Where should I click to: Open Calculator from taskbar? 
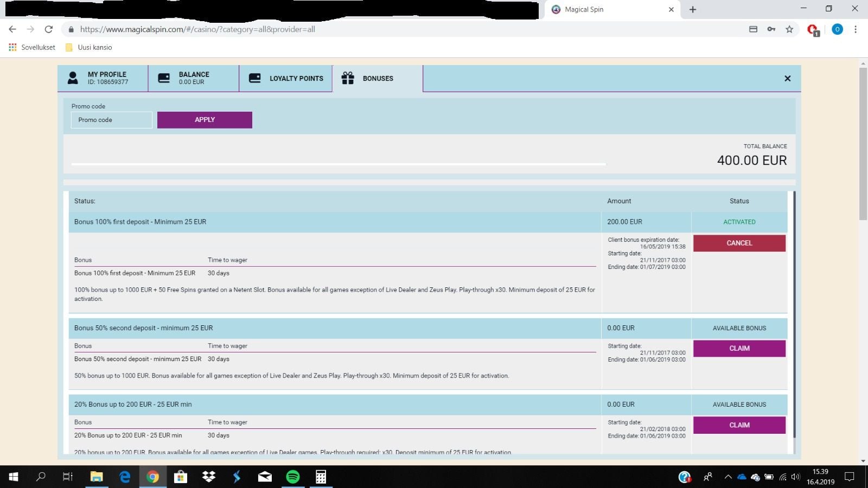click(321, 477)
